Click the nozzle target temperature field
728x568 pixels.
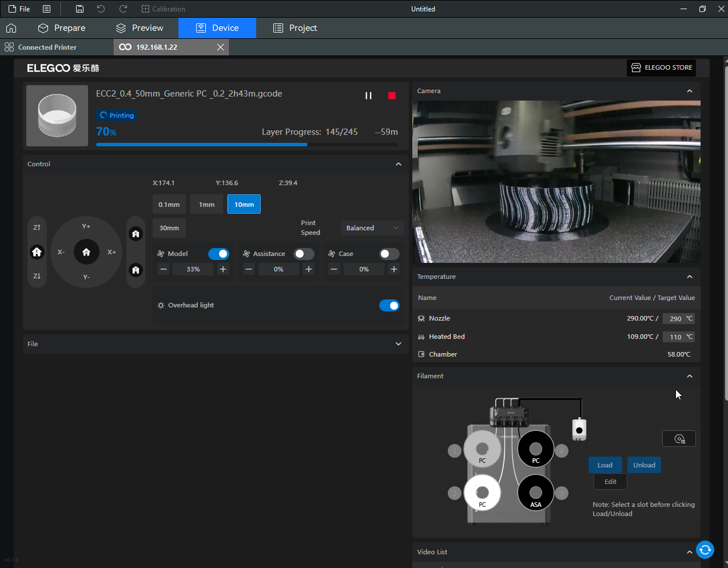(675, 319)
